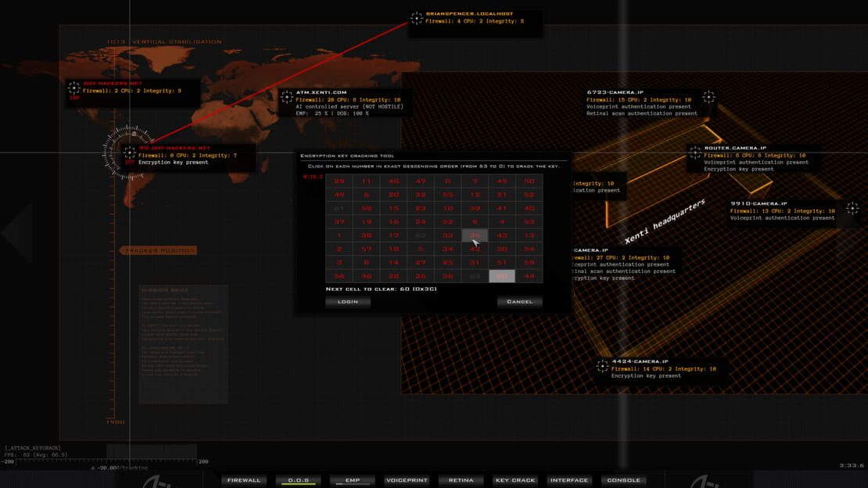The height and width of the screenshot is (488, 868).
Task: Open the Interface panel
Action: click(569, 480)
